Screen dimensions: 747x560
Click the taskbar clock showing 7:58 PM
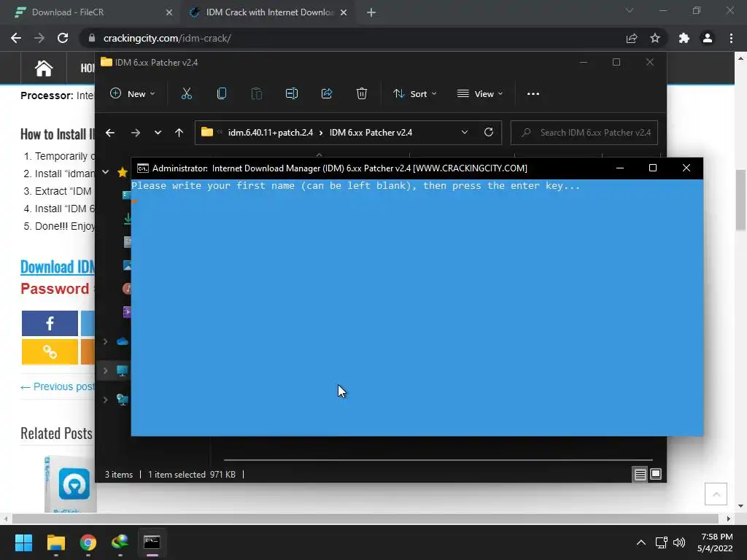tap(715, 542)
